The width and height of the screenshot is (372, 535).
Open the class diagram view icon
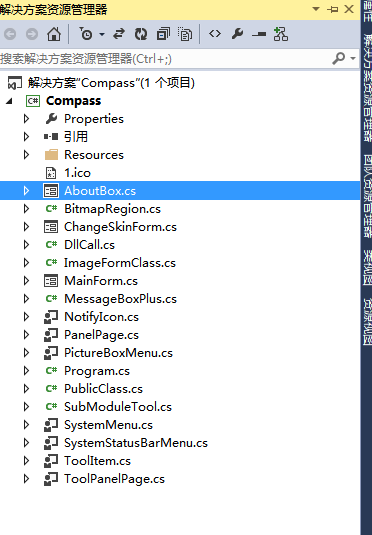pyautogui.click(x=281, y=34)
